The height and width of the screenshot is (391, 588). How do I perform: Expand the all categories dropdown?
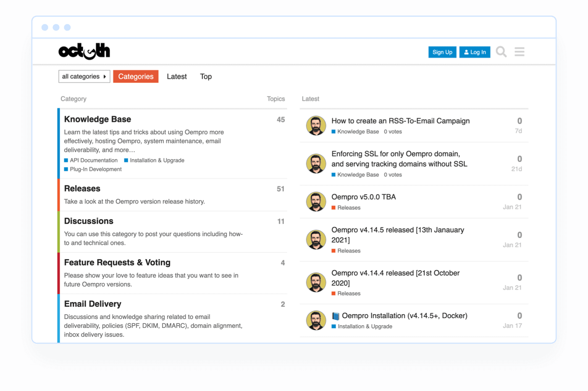pyautogui.click(x=84, y=76)
